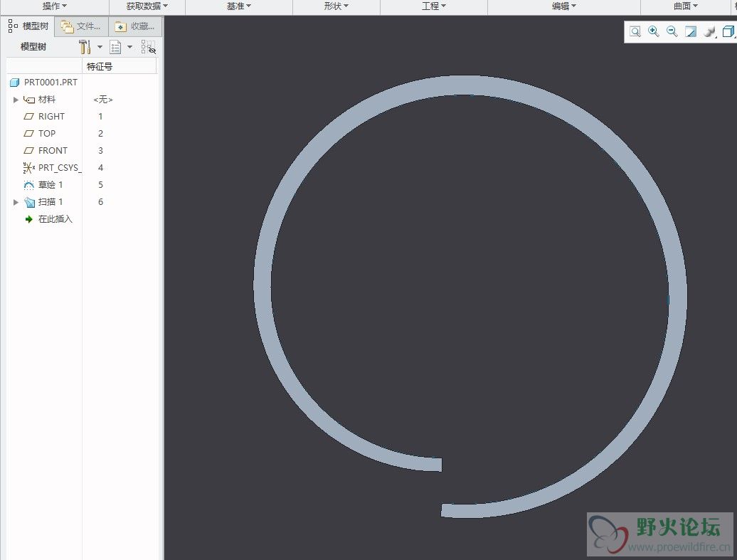Select the 材料 item in tree
This screenshot has height=560, width=737.
coord(47,100)
